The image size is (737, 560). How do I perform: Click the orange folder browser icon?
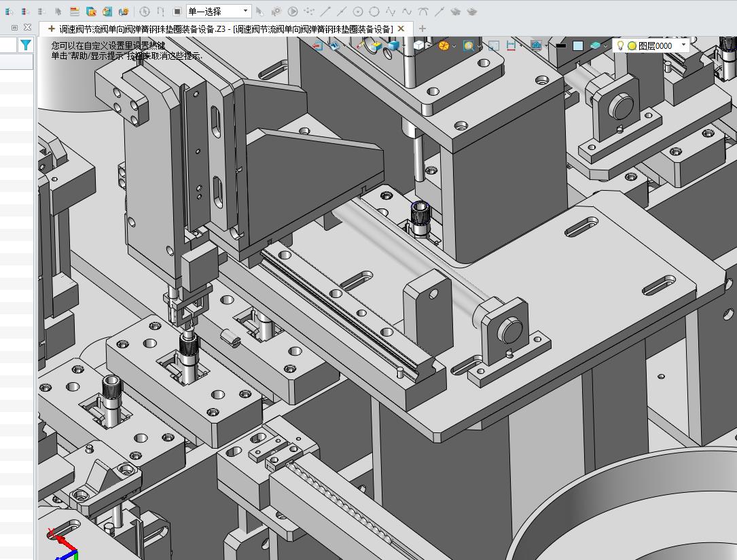[91, 12]
